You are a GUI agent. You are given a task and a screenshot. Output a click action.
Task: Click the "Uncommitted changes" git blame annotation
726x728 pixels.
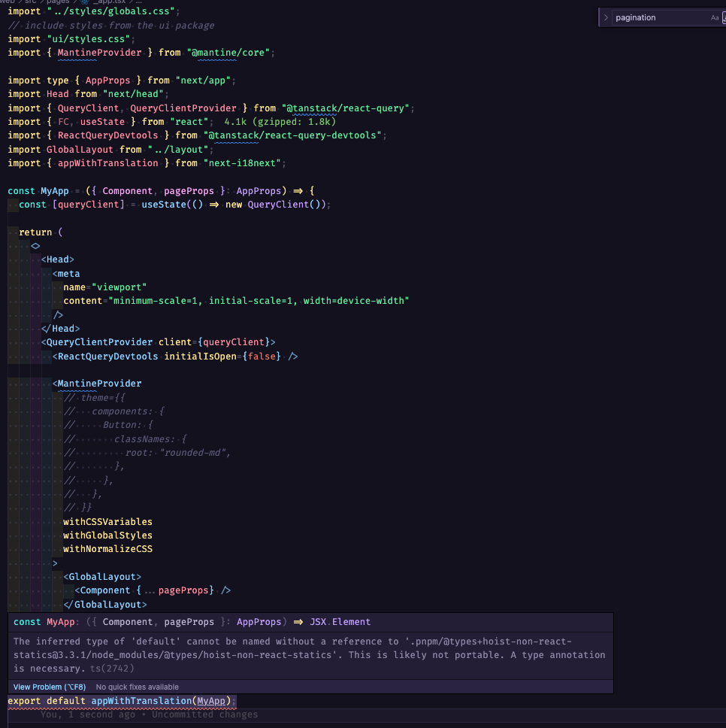pos(204,714)
